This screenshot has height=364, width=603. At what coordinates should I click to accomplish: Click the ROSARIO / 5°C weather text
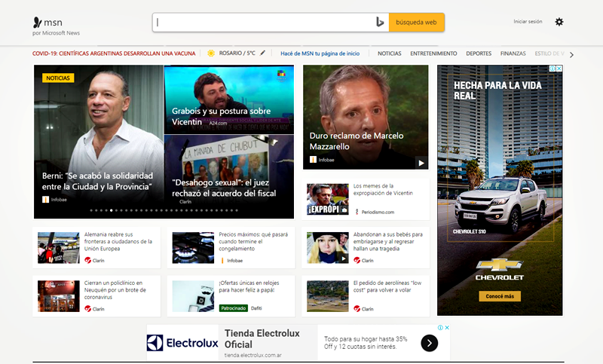[x=237, y=53]
